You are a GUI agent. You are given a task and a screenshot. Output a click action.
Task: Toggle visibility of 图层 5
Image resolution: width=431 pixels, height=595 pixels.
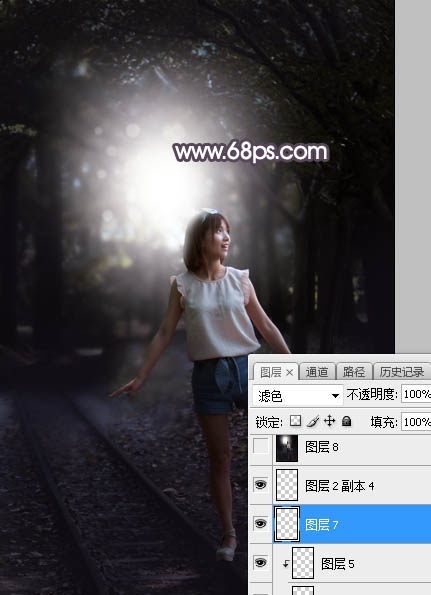point(260,563)
